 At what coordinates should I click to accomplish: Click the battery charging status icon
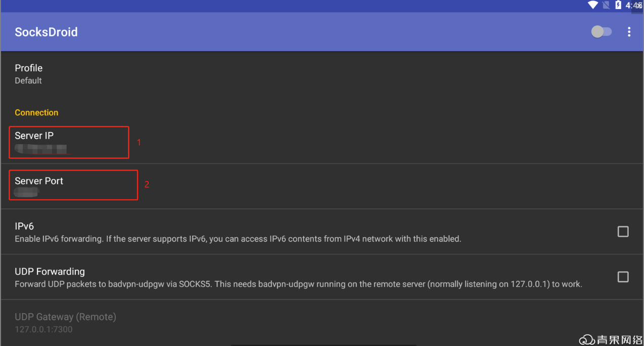618,5
